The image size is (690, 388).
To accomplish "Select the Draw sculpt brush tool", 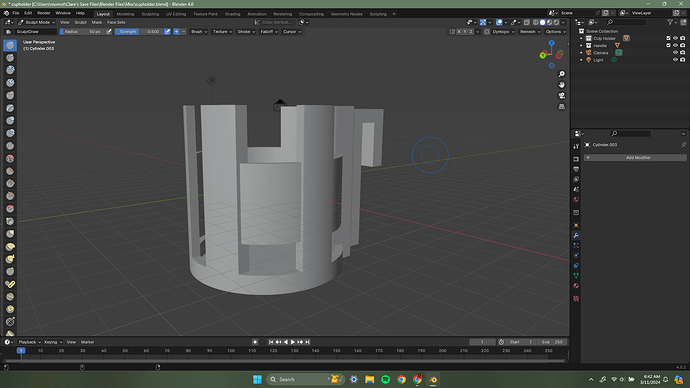I will click(10, 45).
